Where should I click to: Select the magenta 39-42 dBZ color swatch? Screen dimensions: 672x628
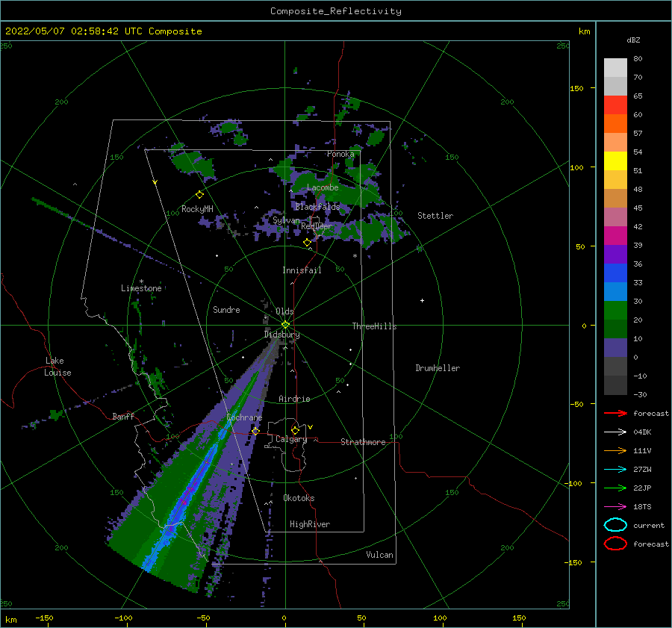point(615,236)
